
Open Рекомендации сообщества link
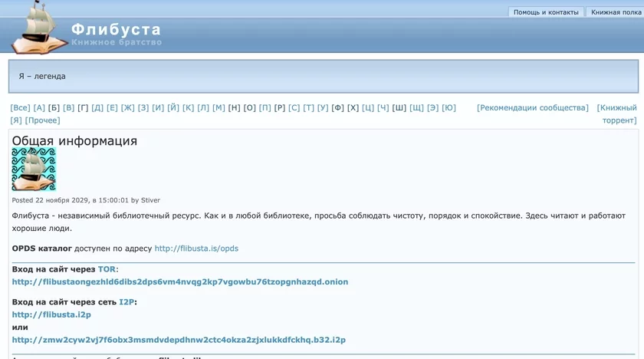[x=533, y=108]
